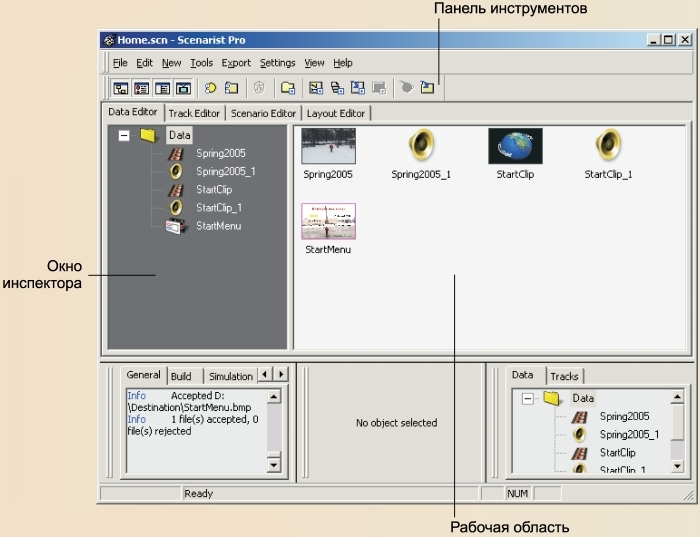Select the StartClip globe thumbnail

point(515,146)
